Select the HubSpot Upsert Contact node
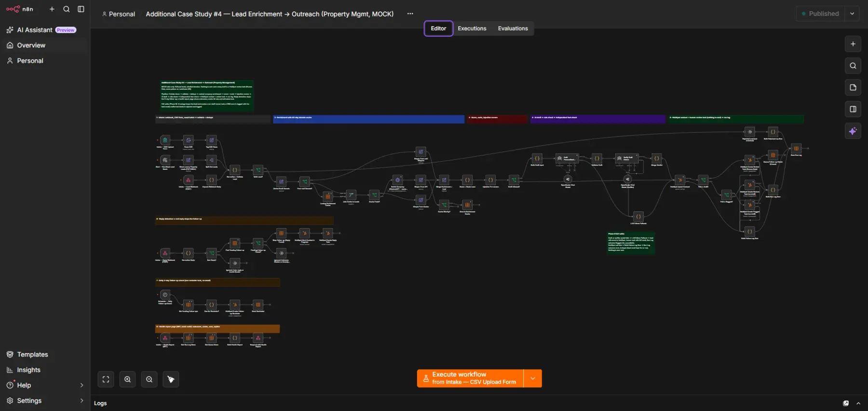Image resolution: width=868 pixels, height=411 pixels. click(680, 179)
